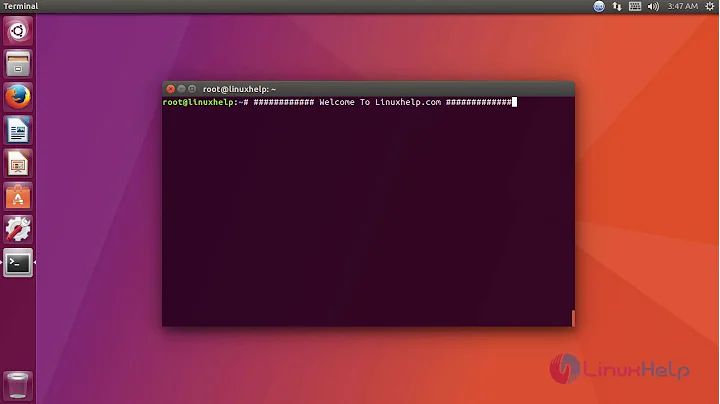
Task: Click the round blue indicator in top panel
Action: pyautogui.click(x=599, y=6)
